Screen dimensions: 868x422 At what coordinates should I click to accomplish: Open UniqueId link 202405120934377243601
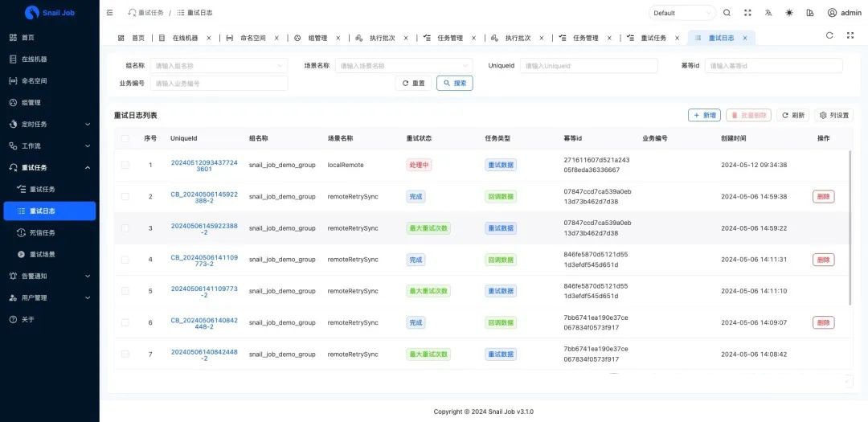coord(204,165)
